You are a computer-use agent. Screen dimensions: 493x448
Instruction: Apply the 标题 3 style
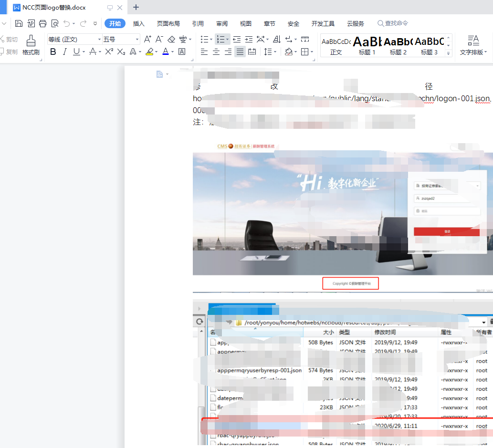click(429, 46)
